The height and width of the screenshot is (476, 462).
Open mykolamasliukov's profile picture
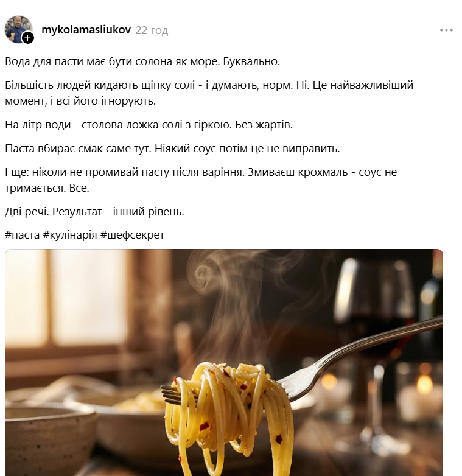18,29
